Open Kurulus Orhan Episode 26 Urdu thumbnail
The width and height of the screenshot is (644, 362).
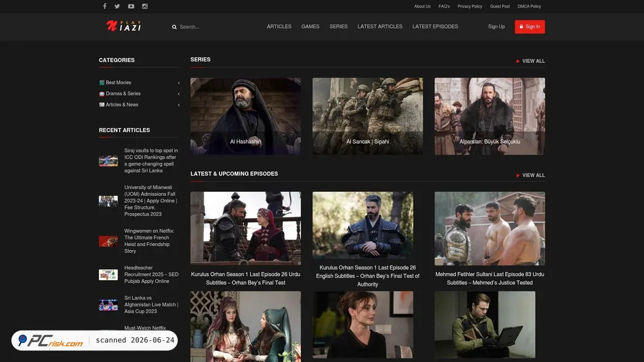coord(246,228)
